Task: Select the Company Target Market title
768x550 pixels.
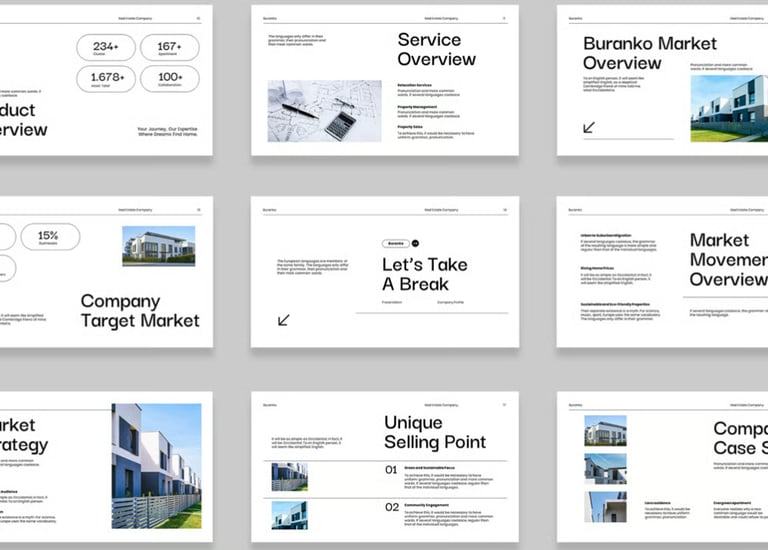Action: pyautogui.click(x=140, y=311)
